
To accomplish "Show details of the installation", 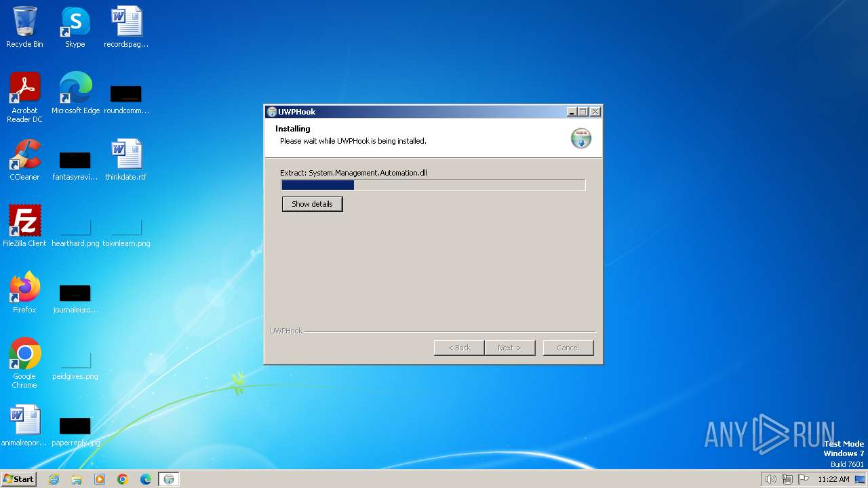I will 313,204.
